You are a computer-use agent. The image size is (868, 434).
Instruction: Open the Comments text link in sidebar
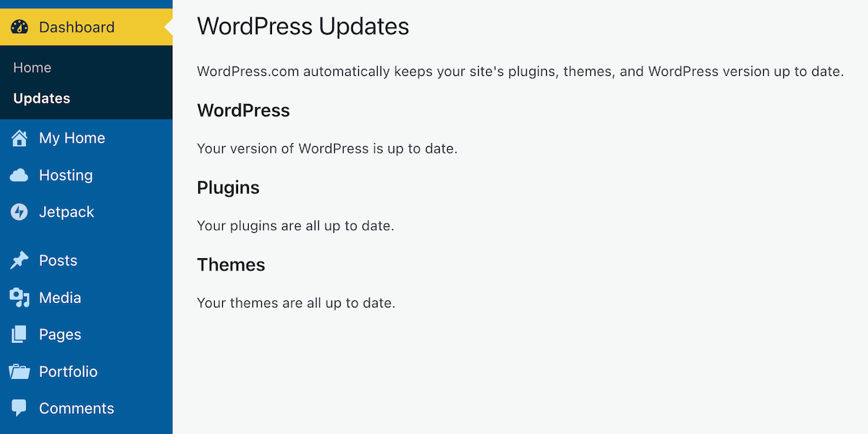77,408
